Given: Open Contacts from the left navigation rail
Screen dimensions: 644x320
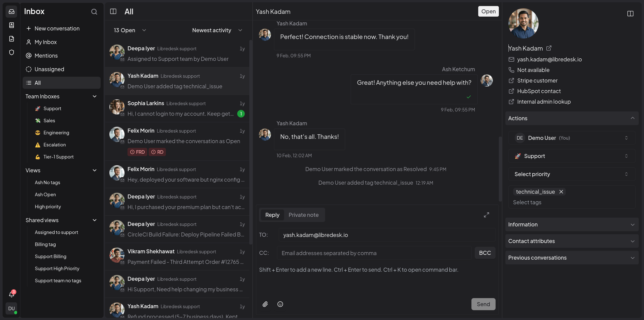Looking at the screenshot, I should [x=11, y=25].
